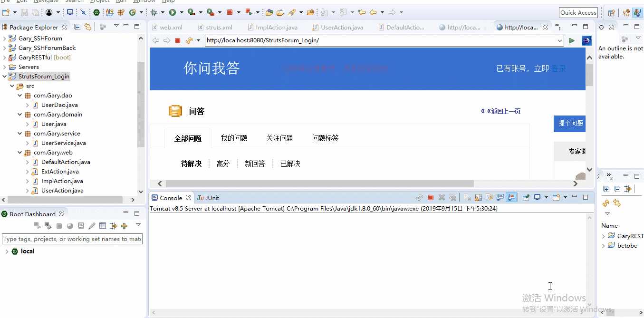Toggle Show Console When Standard Error Changes
The width and height of the screenshot is (644, 318).
pos(511,197)
